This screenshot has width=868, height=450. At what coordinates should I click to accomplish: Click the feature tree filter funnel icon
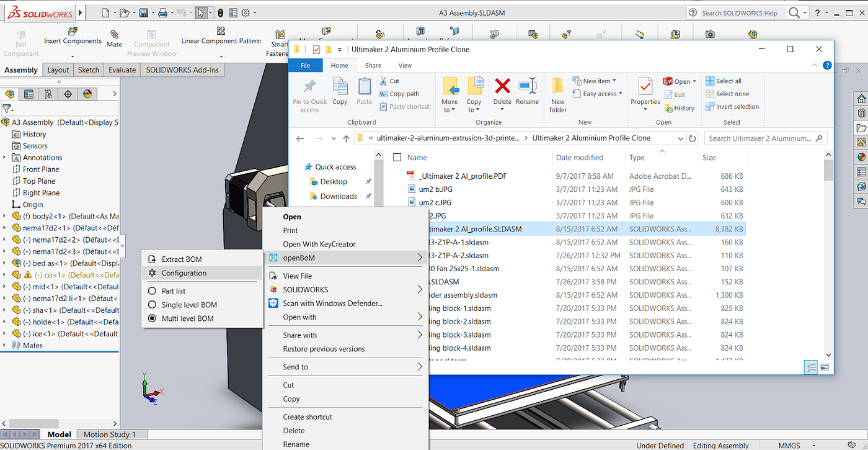point(7,109)
